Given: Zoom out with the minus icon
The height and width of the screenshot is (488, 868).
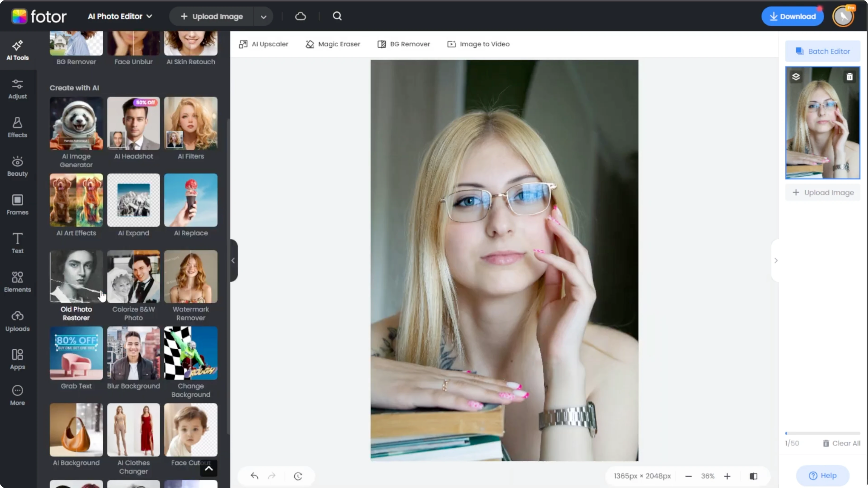Looking at the screenshot, I should [689, 476].
